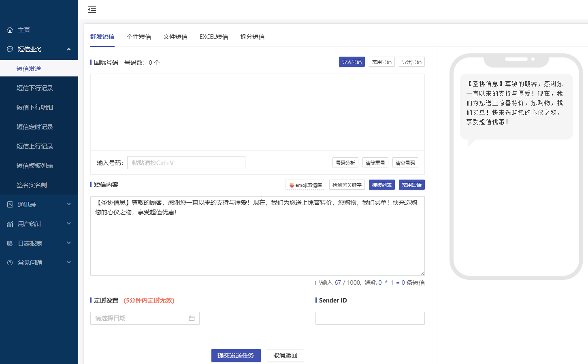Click the chat bubble icon for 短信业务
588x364 pixels.
pos(10,49)
